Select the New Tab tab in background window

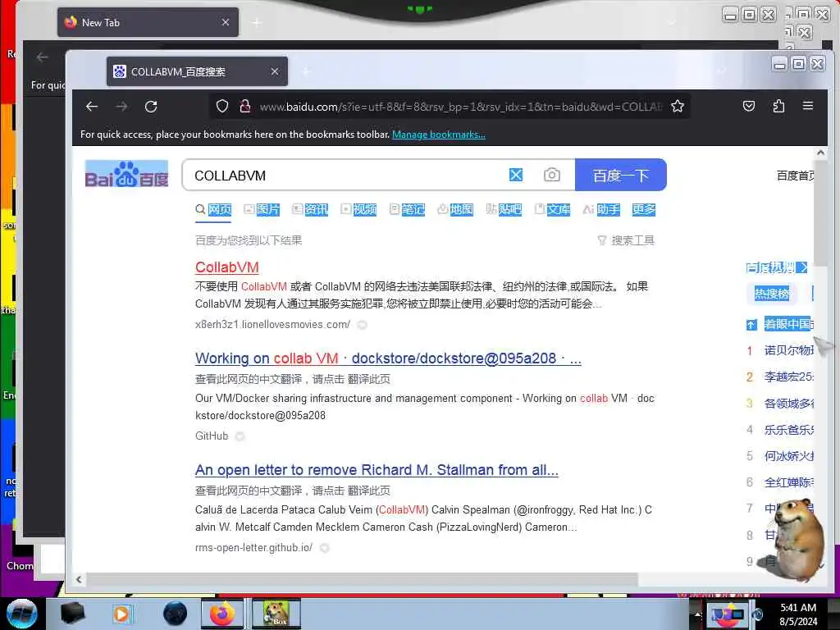click(148, 22)
